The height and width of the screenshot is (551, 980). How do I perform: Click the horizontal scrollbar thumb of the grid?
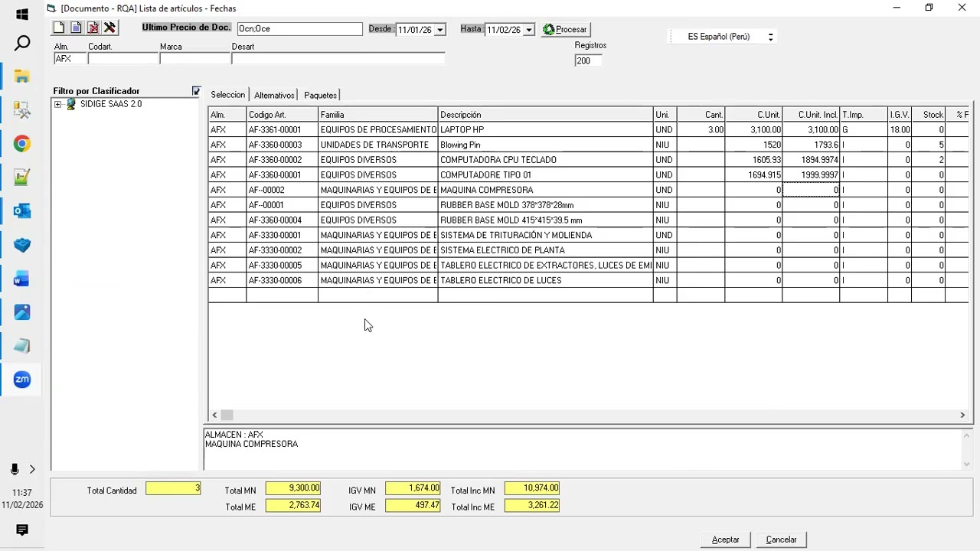227,415
